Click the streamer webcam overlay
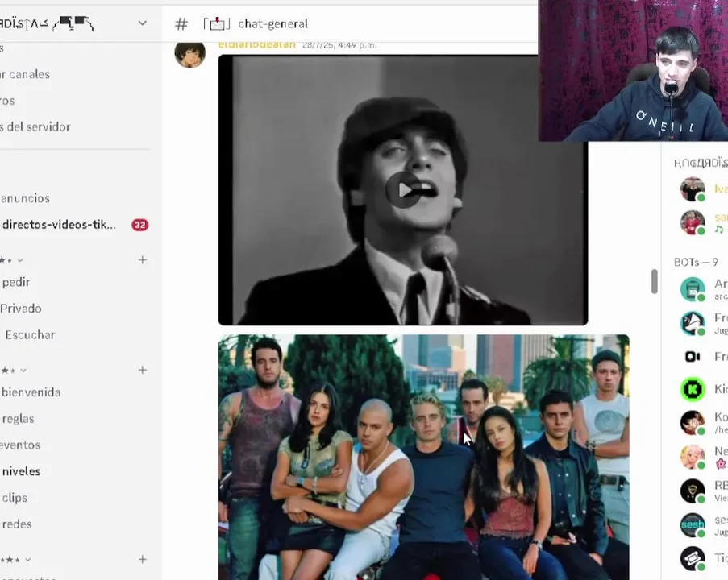 pyautogui.click(x=634, y=71)
